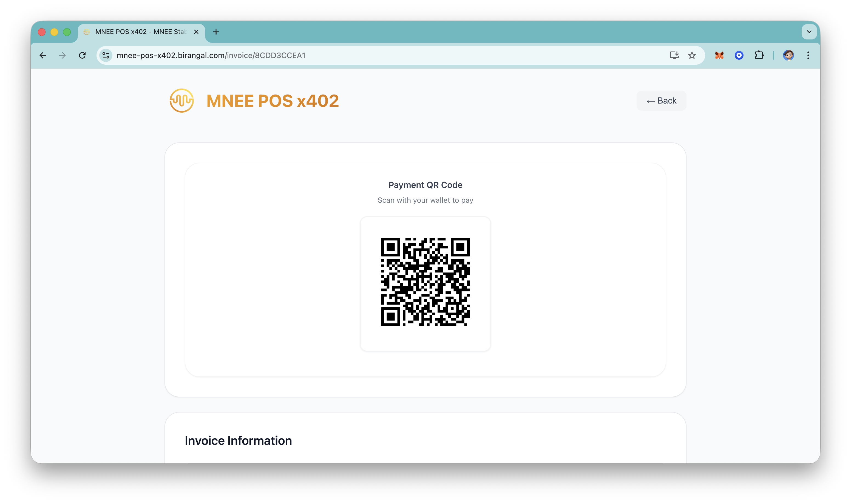The image size is (851, 504).
Task: Open the Extensions puzzle piece menu
Action: pos(759,55)
